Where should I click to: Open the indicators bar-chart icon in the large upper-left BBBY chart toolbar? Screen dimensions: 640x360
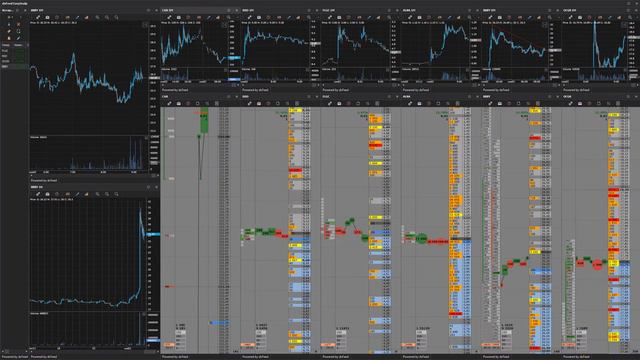[x=87, y=18]
